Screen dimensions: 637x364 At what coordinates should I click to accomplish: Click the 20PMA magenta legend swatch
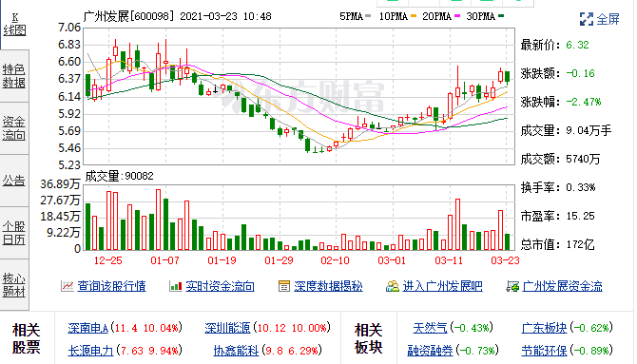click(457, 16)
